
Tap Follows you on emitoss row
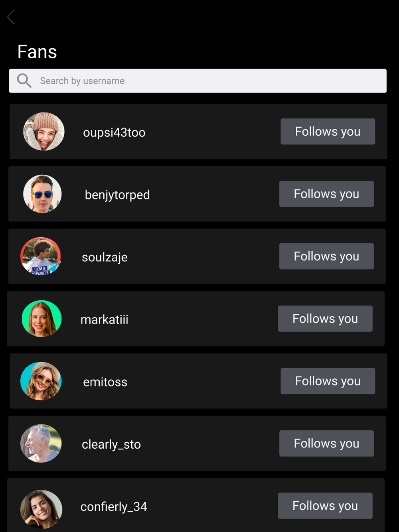328,381
